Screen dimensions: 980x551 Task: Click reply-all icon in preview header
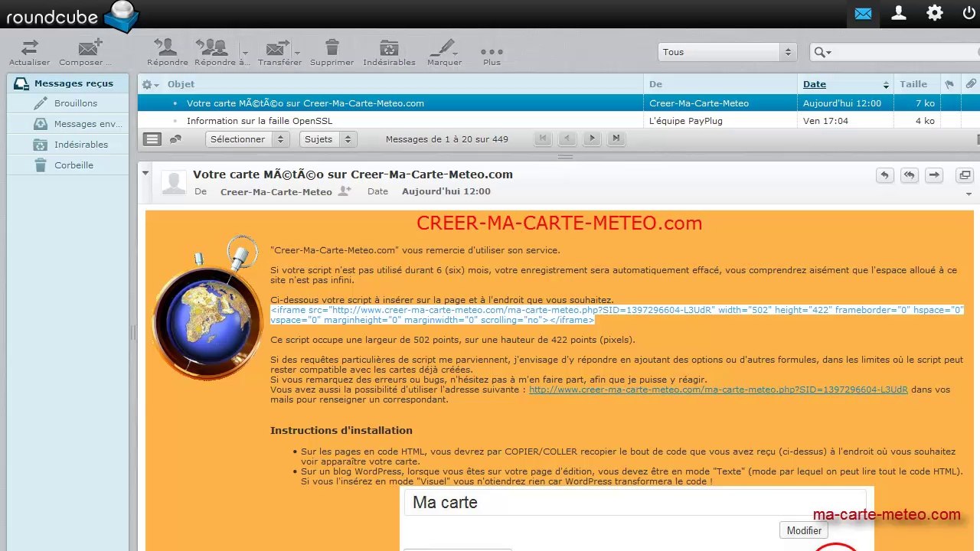909,175
